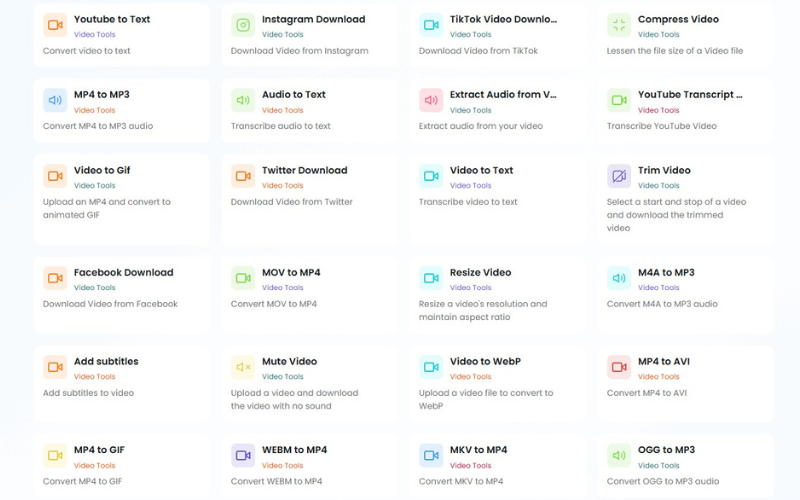Open the Compress Video tool title
This screenshot has height=500, width=800.
click(678, 19)
